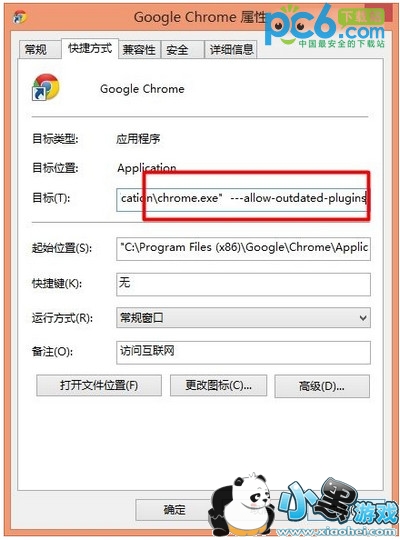The width and height of the screenshot is (400, 540).
Task: Confirm with the 确定 button
Action: 174,510
